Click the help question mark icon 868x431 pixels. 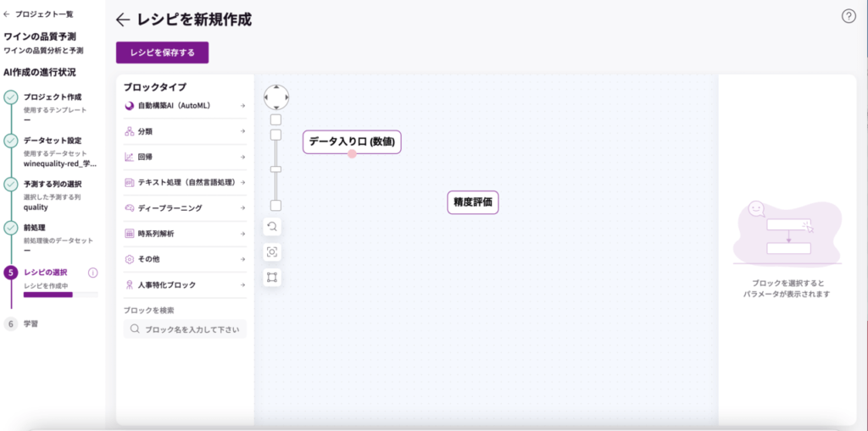849,17
